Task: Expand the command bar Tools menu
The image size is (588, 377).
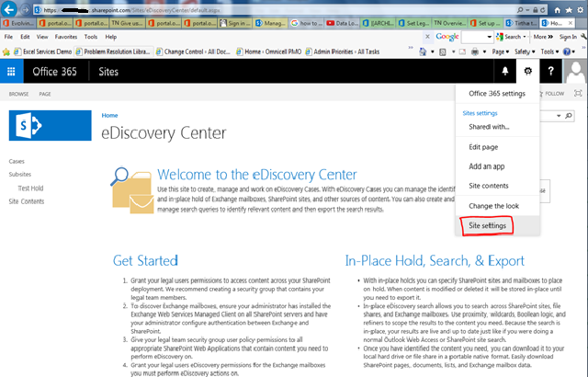Action: pos(550,51)
